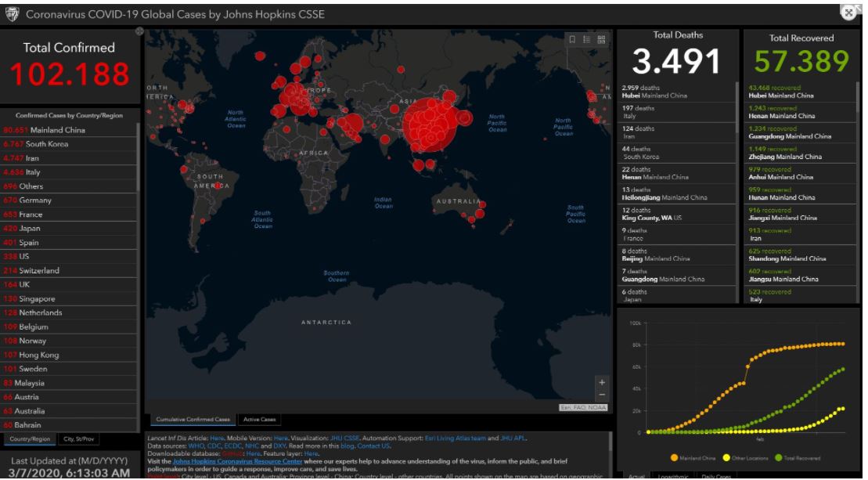Image resolution: width=868 pixels, height=480 pixels.
Task: Select the Actual chart tab
Action: click(636, 476)
